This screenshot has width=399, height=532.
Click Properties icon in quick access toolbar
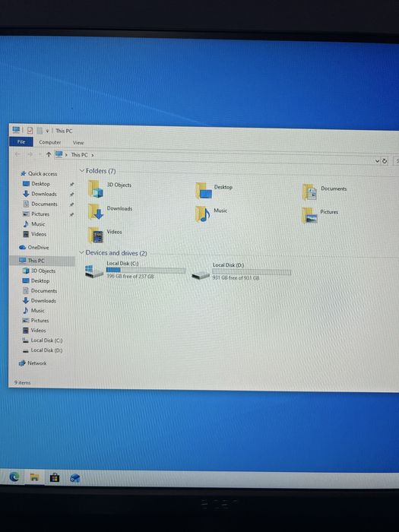click(x=30, y=130)
